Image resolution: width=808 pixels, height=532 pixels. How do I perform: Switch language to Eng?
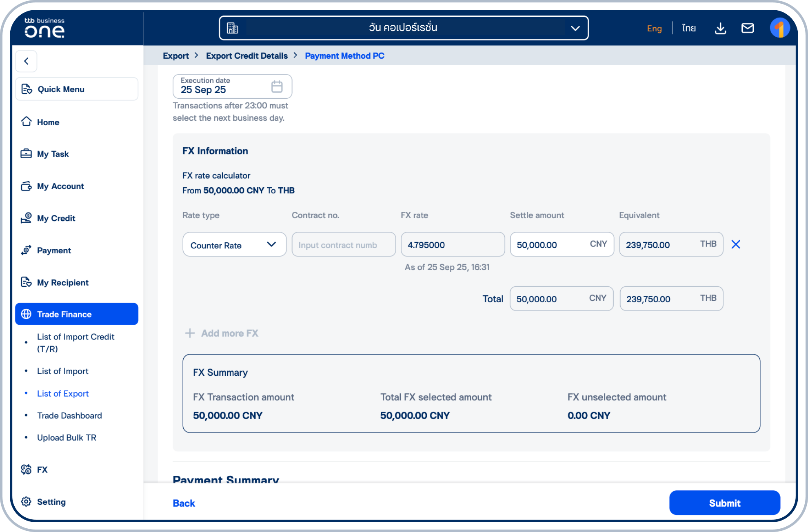pos(654,28)
